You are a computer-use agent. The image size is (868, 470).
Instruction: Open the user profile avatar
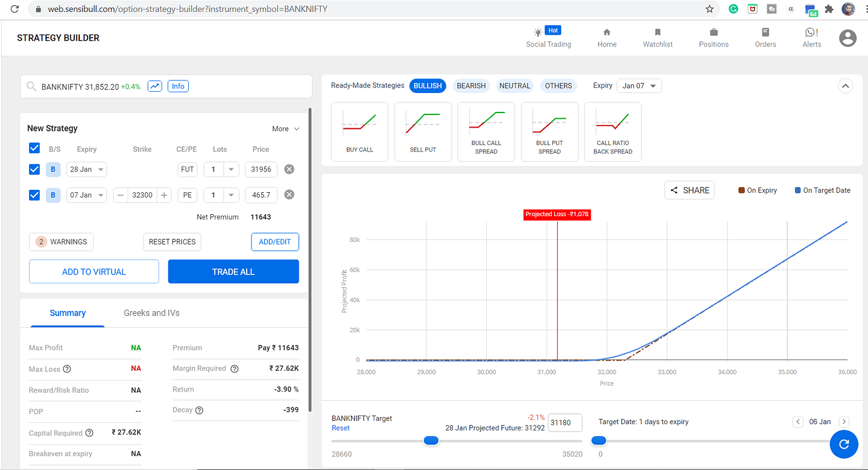pyautogui.click(x=848, y=38)
